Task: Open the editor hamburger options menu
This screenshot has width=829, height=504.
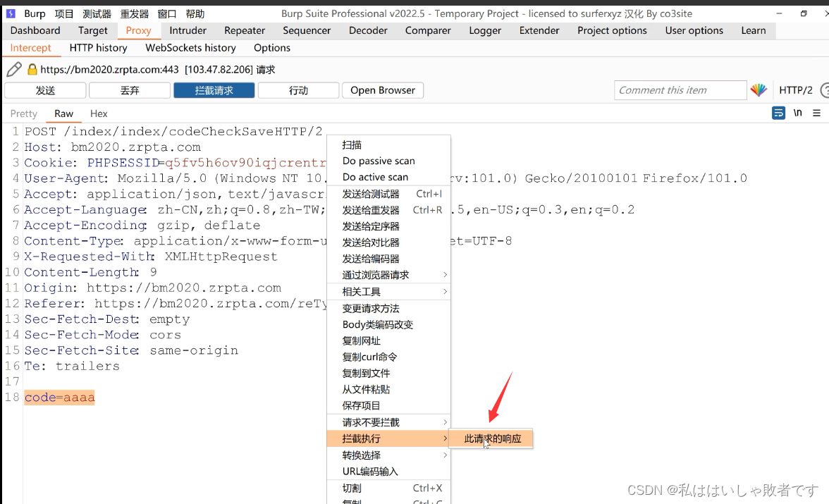Action: (x=817, y=113)
